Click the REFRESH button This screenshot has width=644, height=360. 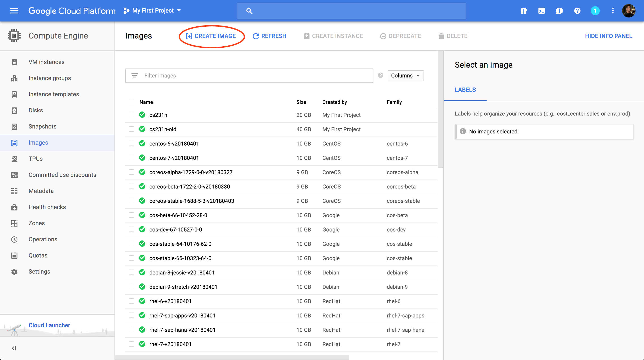pos(269,36)
